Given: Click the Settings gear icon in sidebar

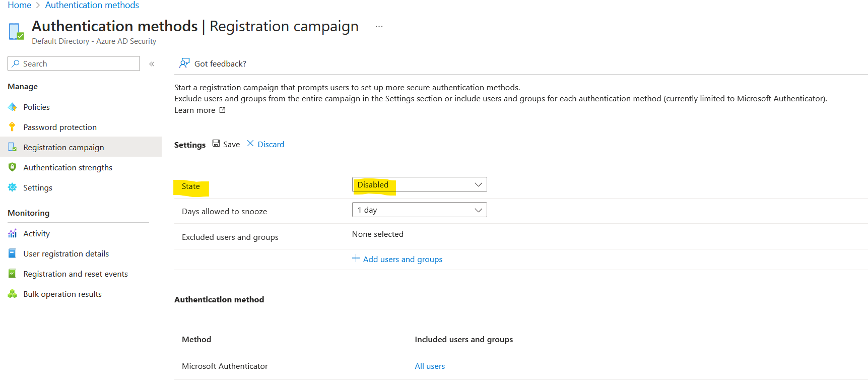Looking at the screenshot, I should click(x=13, y=187).
